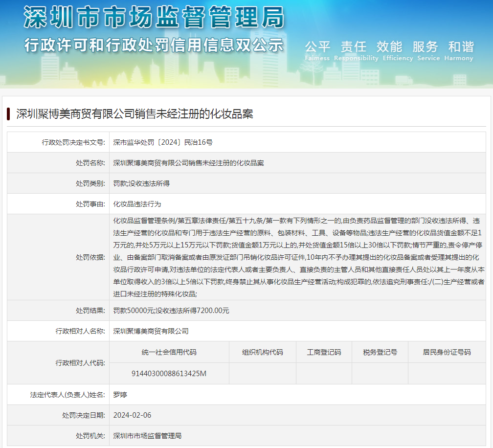The image size is (493, 448).
Task: Select credit code 91440300088613425M
Action: (x=169, y=374)
